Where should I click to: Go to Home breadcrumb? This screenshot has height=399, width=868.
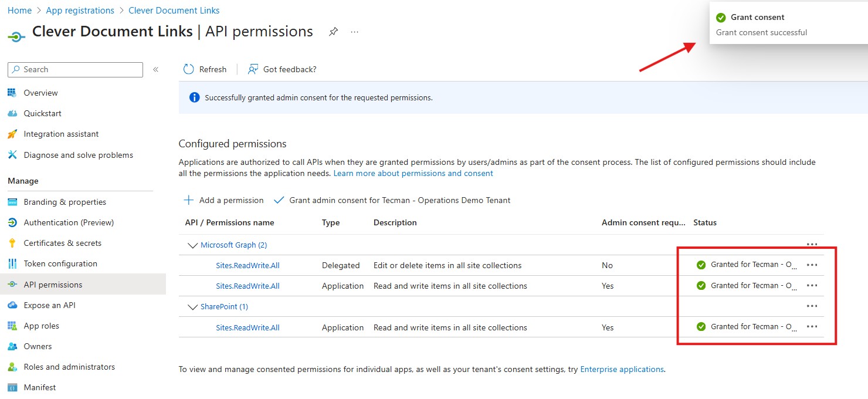click(x=19, y=11)
